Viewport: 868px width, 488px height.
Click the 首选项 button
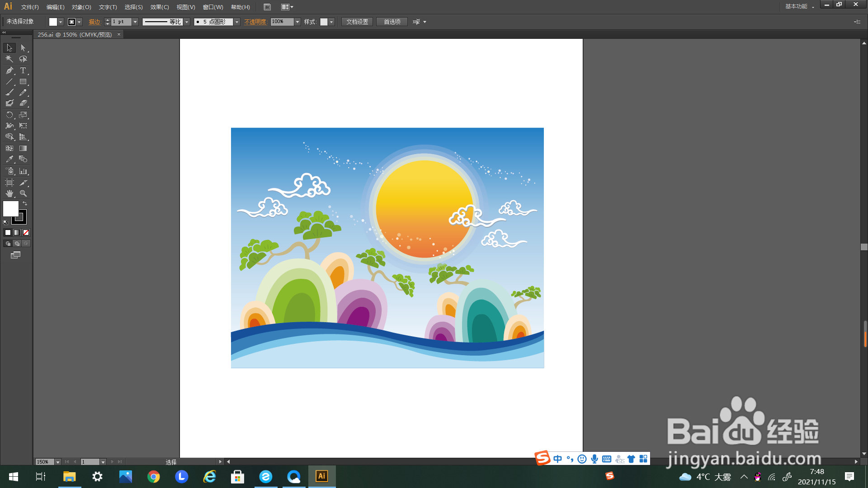point(392,22)
